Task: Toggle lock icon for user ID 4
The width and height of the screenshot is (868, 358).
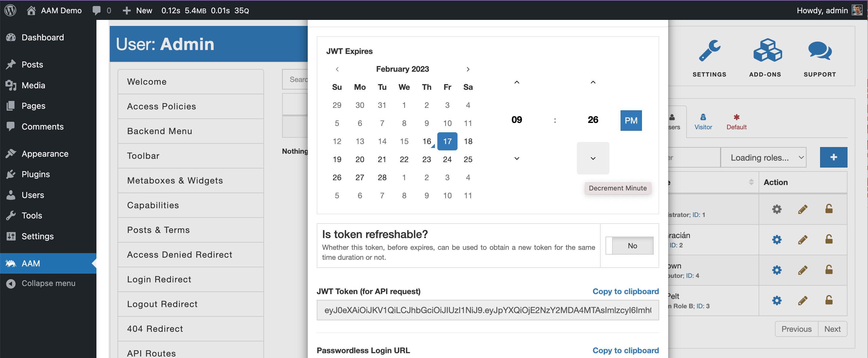Action: [829, 269]
